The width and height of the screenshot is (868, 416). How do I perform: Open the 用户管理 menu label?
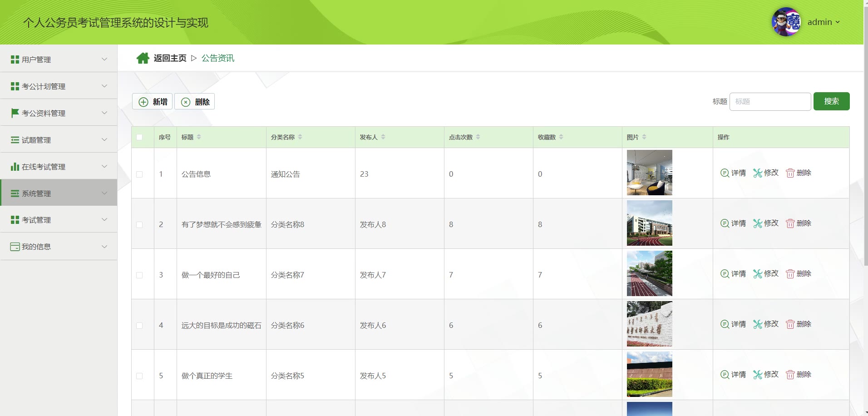click(36, 59)
